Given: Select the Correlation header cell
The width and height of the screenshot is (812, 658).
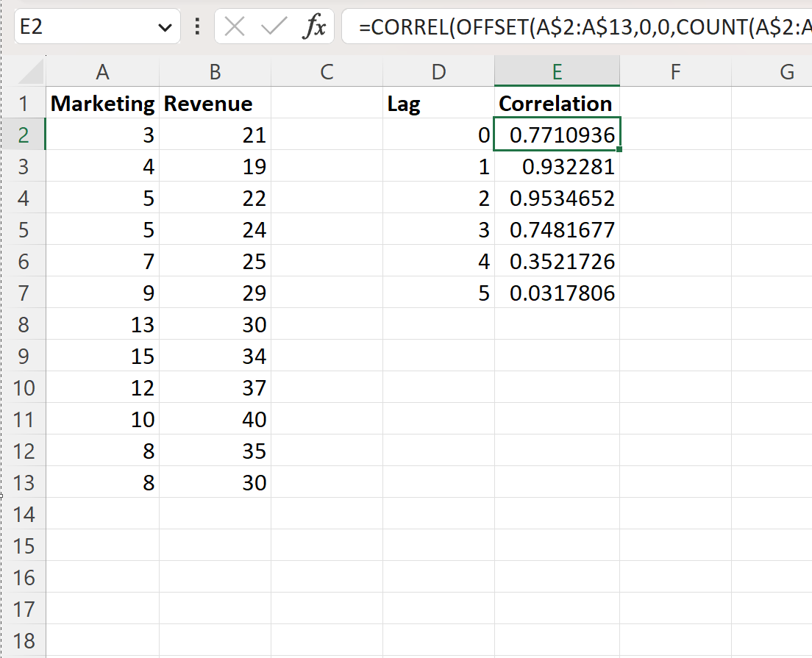Looking at the screenshot, I should point(557,103).
